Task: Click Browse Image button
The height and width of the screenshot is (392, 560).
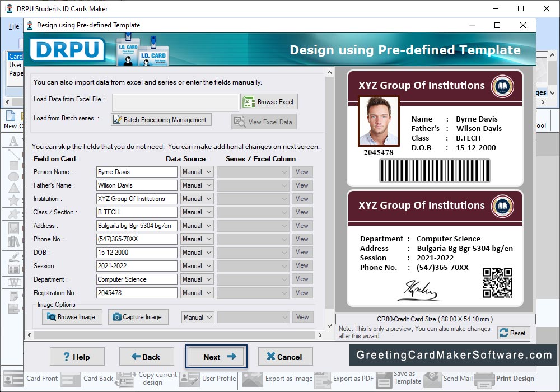Action: (x=72, y=317)
